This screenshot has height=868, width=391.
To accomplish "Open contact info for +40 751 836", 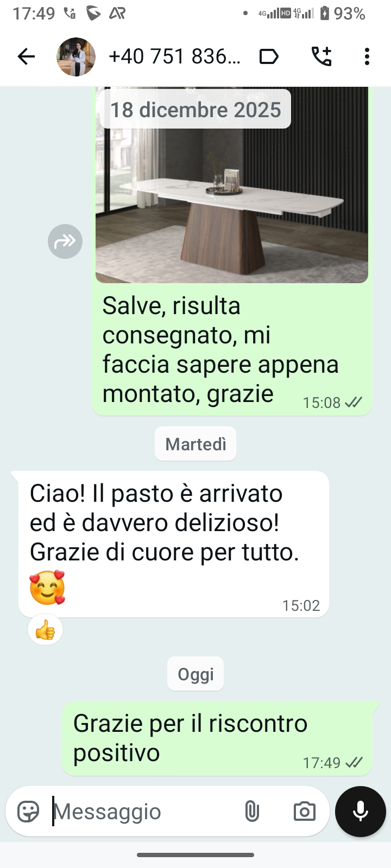I will click(174, 56).
